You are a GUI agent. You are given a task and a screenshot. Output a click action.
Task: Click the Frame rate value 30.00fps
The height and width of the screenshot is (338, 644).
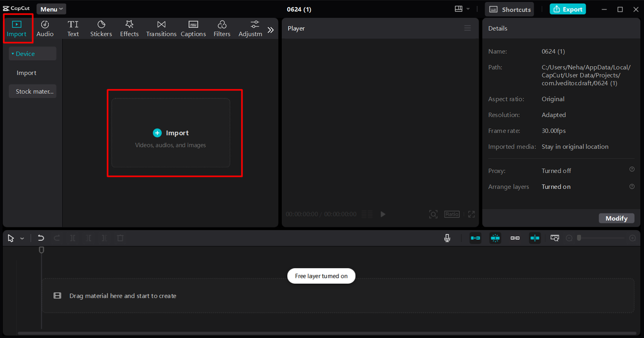tap(553, 131)
